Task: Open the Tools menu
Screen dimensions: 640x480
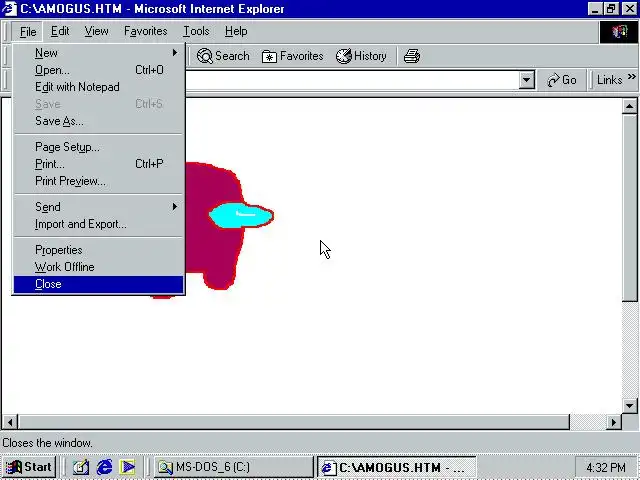Action: (x=196, y=31)
